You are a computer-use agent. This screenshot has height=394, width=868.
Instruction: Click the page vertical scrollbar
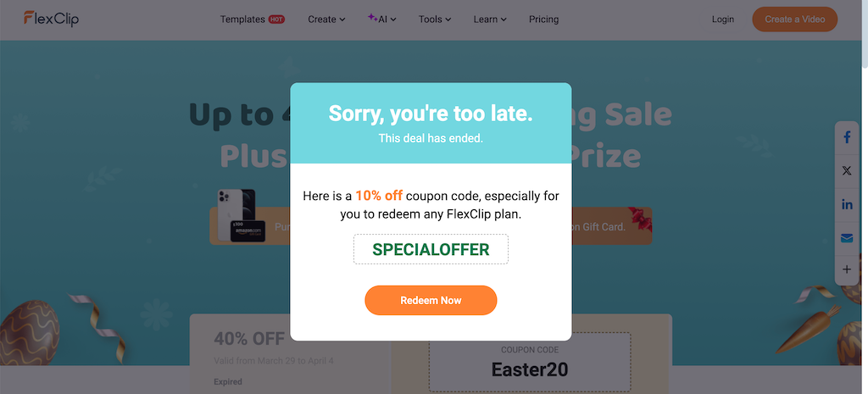tap(864, 197)
